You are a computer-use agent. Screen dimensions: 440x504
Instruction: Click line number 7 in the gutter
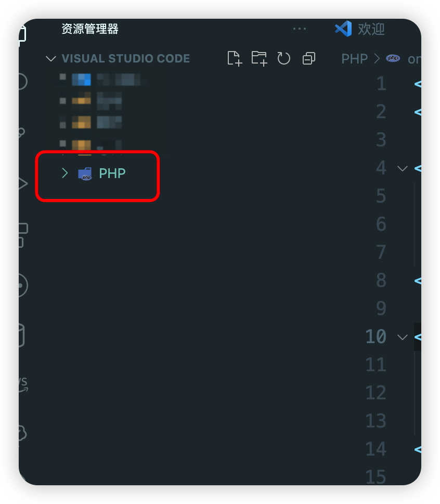click(381, 252)
